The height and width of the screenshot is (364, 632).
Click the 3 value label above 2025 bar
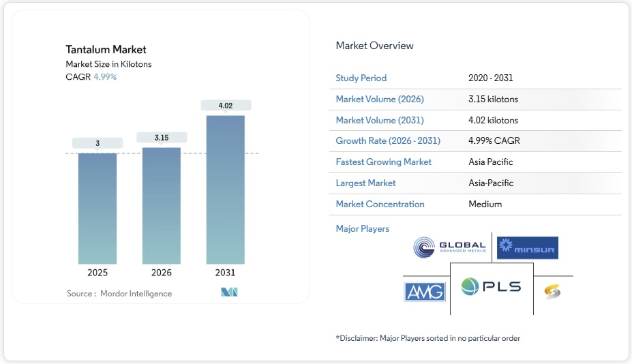pos(97,143)
